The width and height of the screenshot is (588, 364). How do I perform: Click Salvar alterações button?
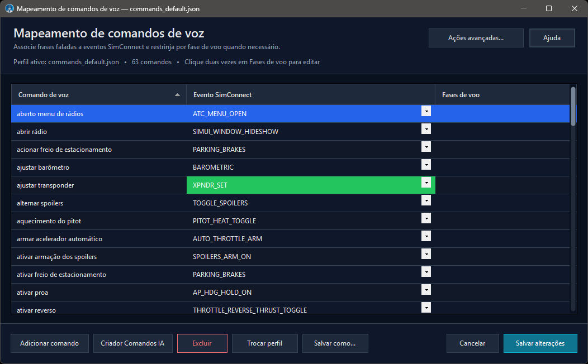pyautogui.click(x=540, y=343)
